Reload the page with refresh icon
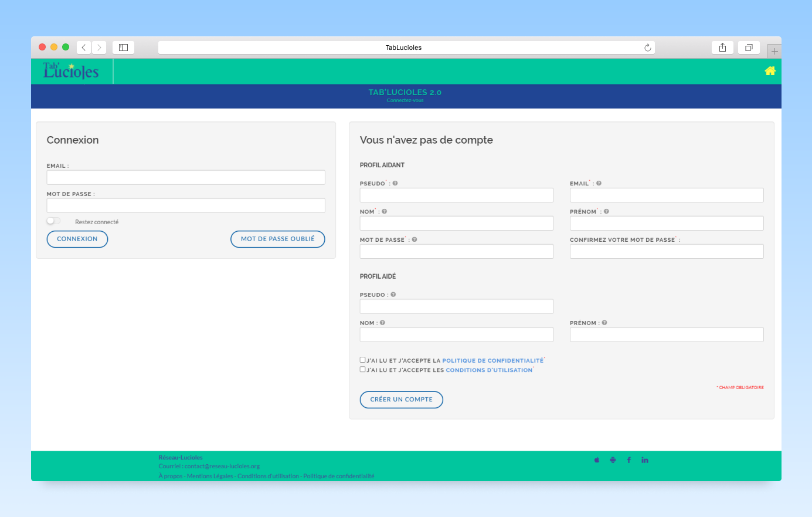 tap(648, 48)
